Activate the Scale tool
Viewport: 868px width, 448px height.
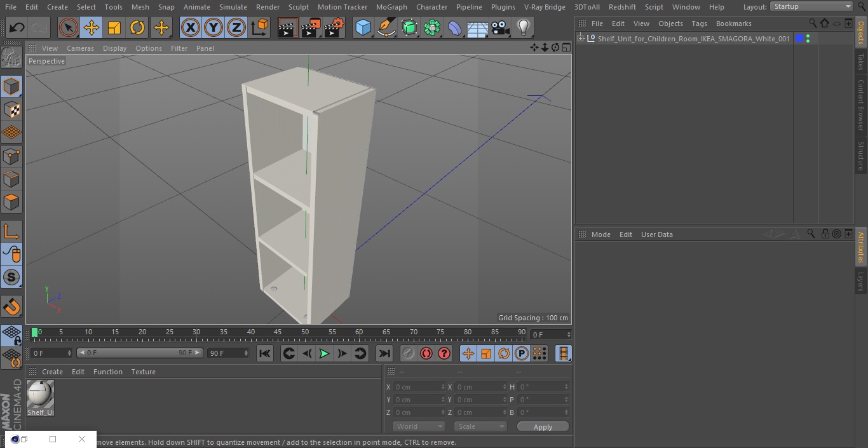click(x=114, y=27)
